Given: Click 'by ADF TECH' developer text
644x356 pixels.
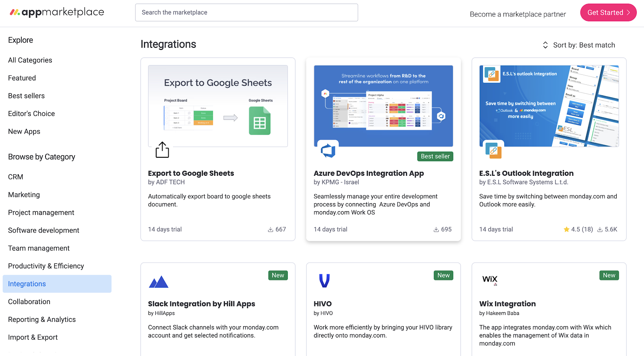Looking at the screenshot, I should [166, 182].
